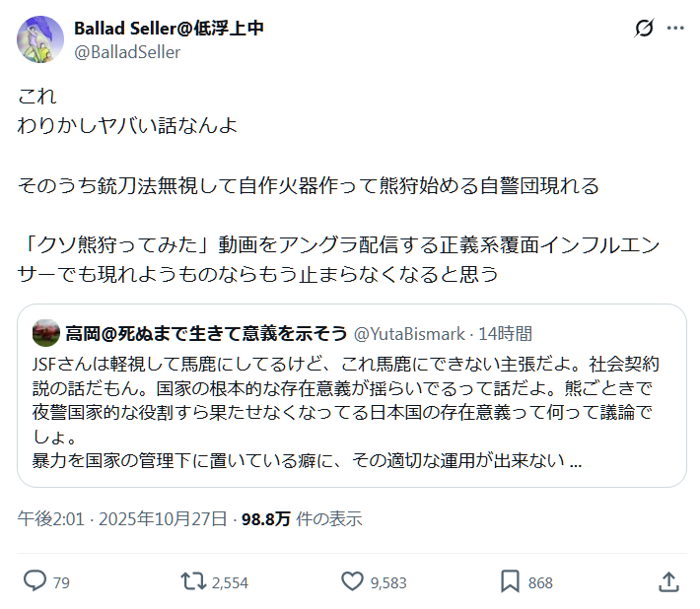Viewport: 700px width, 609px height.
Task: Like the tweet with heart icon
Action: pos(352,581)
